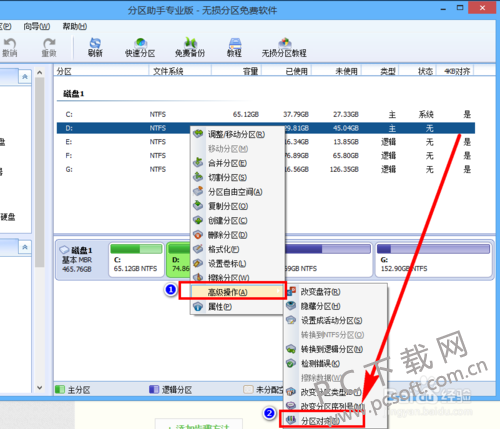Open the Help (帮助) menu
500x429 pixels.
pos(75,26)
